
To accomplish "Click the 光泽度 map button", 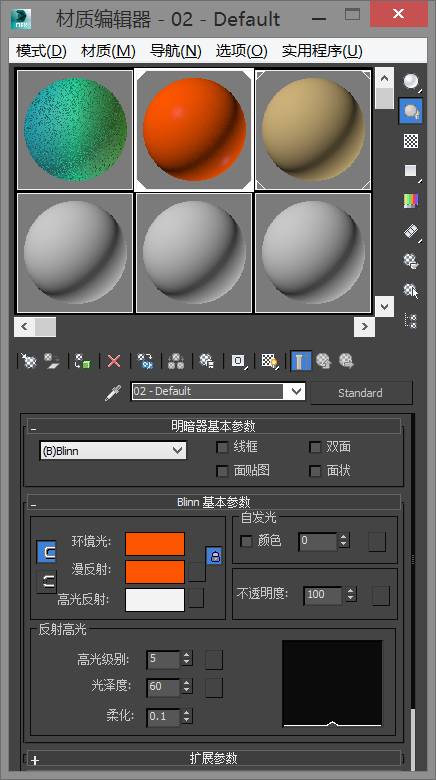I will click(214, 687).
